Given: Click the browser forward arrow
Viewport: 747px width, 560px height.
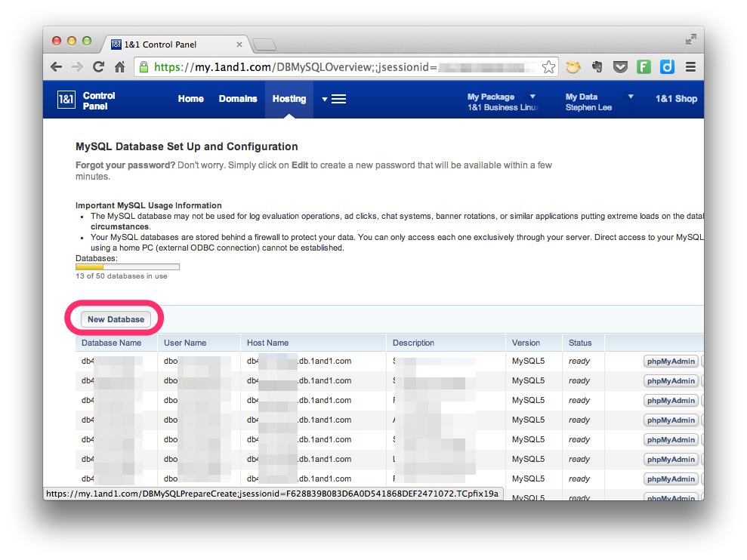Looking at the screenshot, I should pos(77,67).
